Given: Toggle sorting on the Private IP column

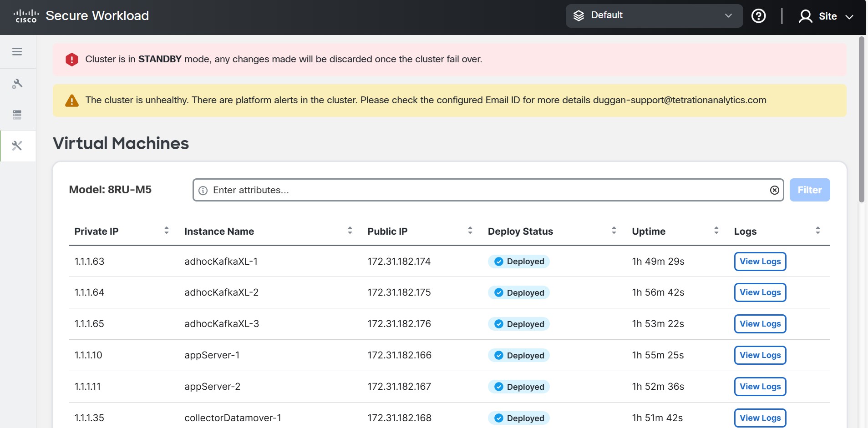Looking at the screenshot, I should tap(167, 231).
